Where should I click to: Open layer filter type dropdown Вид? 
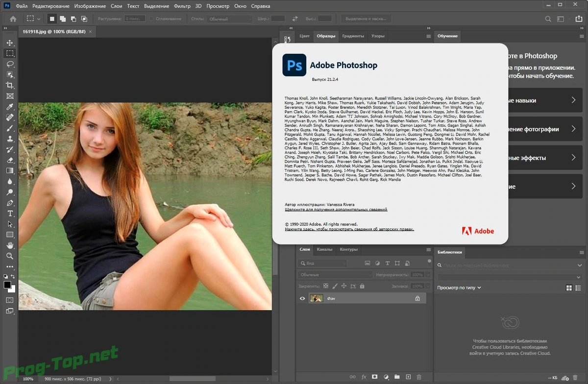[x=322, y=263]
